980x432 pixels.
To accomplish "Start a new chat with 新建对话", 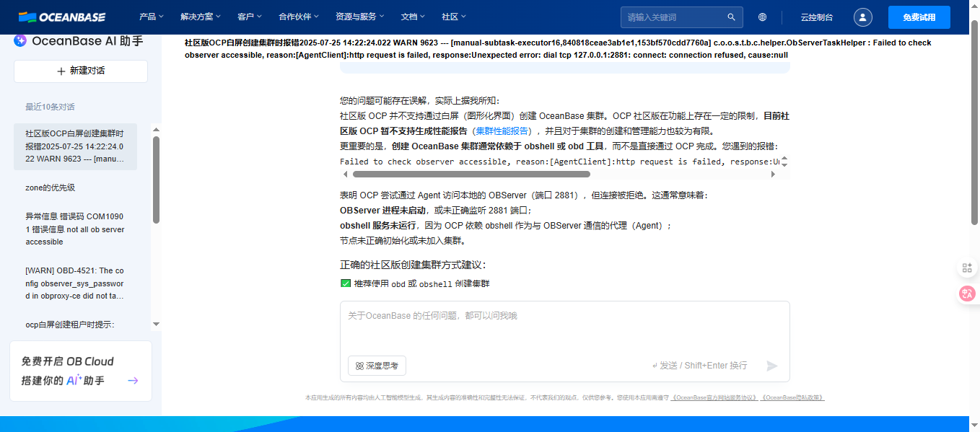I will click(81, 71).
